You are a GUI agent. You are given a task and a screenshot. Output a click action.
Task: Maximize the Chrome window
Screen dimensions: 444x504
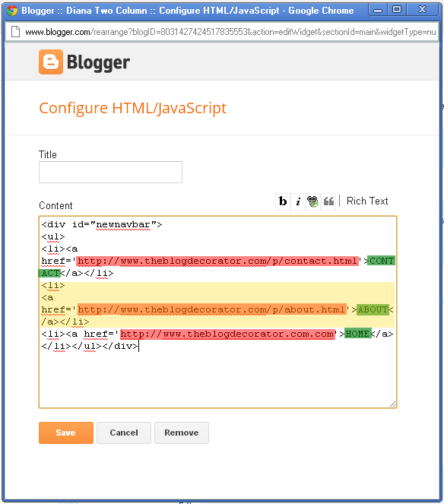click(x=397, y=10)
